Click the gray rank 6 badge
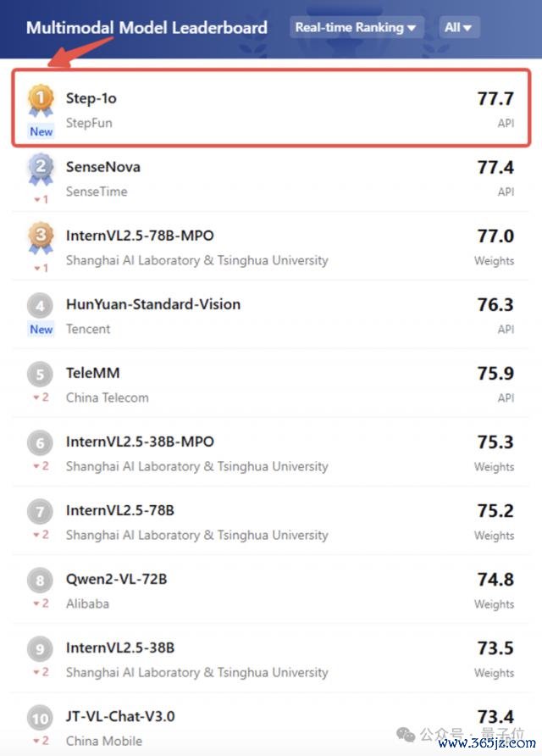The height and width of the screenshot is (756, 542). pyautogui.click(x=41, y=442)
